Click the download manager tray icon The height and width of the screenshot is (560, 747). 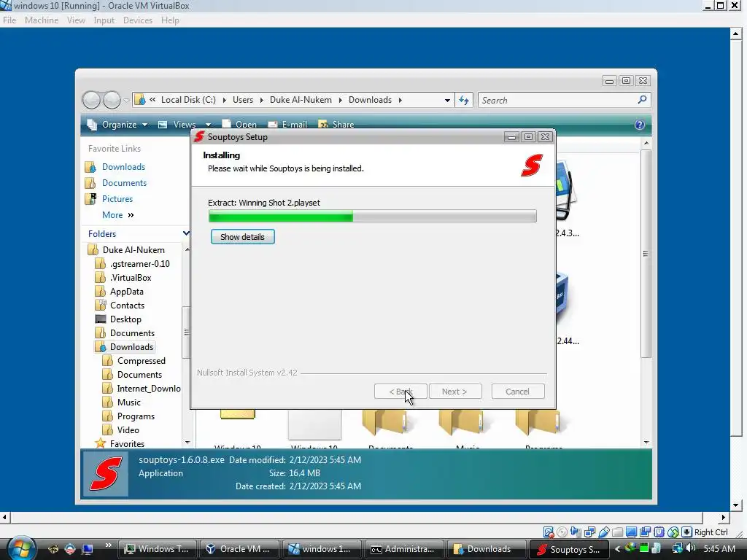630,548
